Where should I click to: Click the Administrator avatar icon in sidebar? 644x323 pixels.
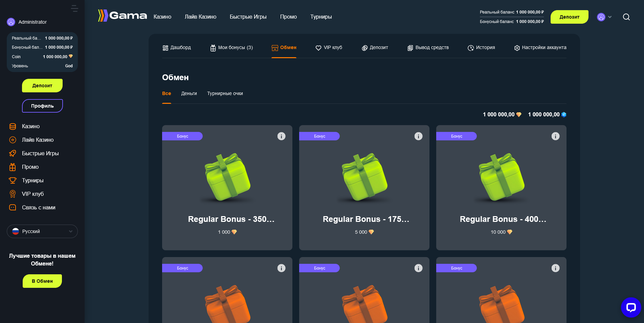(11, 22)
